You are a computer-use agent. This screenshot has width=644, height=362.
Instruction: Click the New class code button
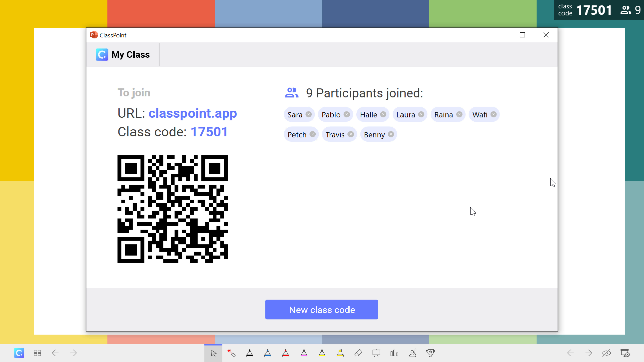(x=322, y=309)
